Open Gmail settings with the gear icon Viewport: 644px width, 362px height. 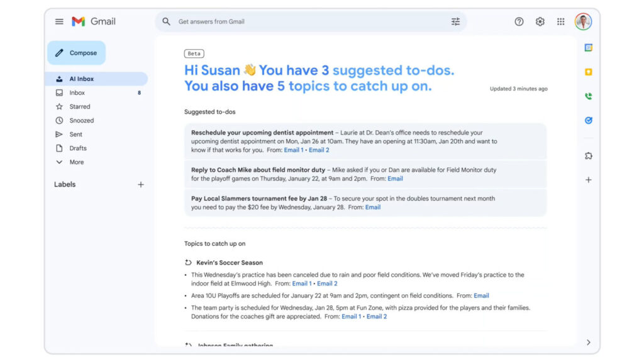540,21
